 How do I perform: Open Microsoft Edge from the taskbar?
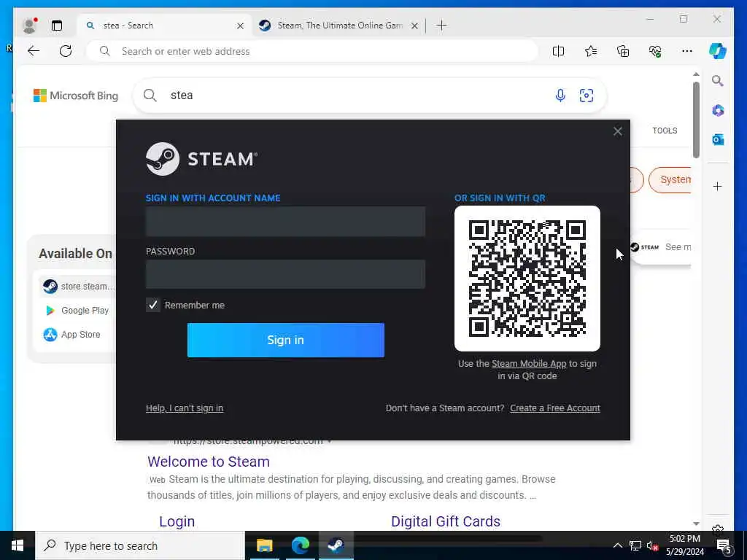click(x=300, y=545)
